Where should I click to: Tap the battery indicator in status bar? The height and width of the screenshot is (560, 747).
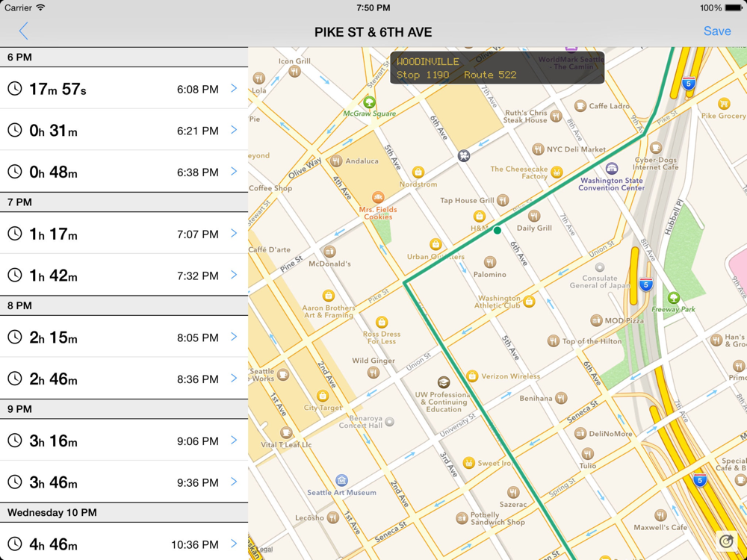(x=734, y=7)
